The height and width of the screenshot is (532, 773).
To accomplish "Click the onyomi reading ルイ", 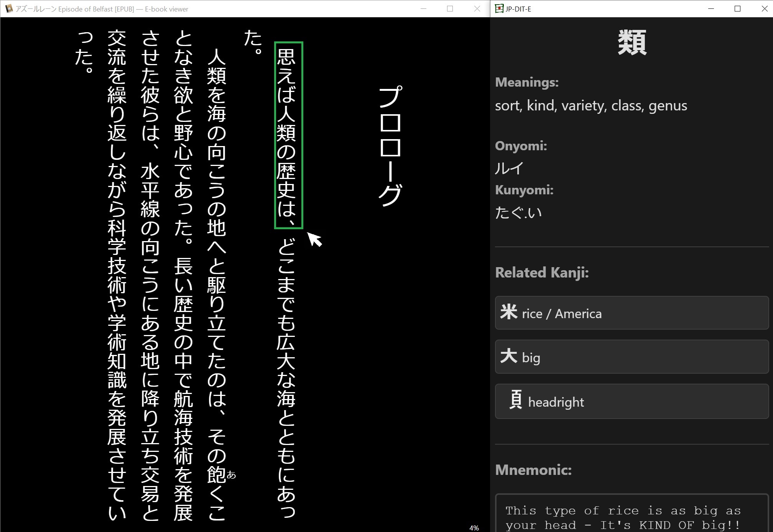I will (x=509, y=168).
